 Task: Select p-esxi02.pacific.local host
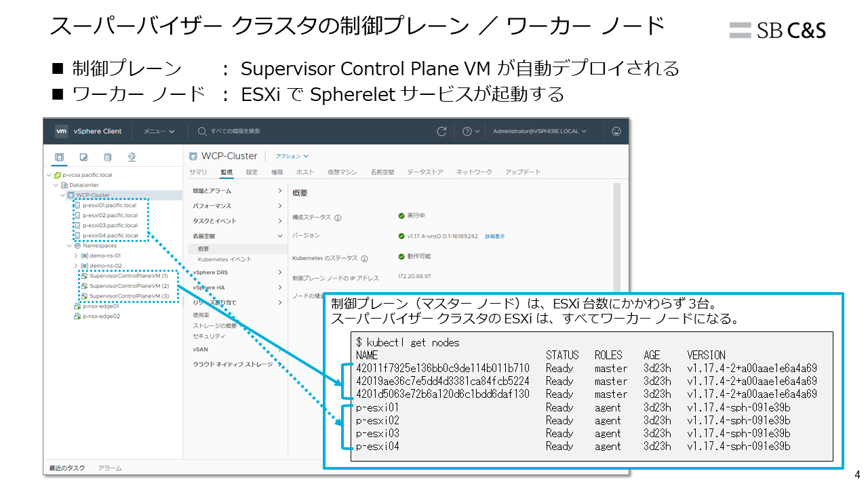(110, 216)
